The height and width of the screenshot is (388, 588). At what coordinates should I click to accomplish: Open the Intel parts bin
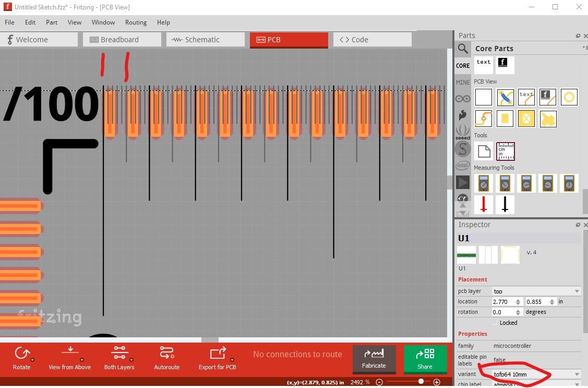tap(463, 166)
